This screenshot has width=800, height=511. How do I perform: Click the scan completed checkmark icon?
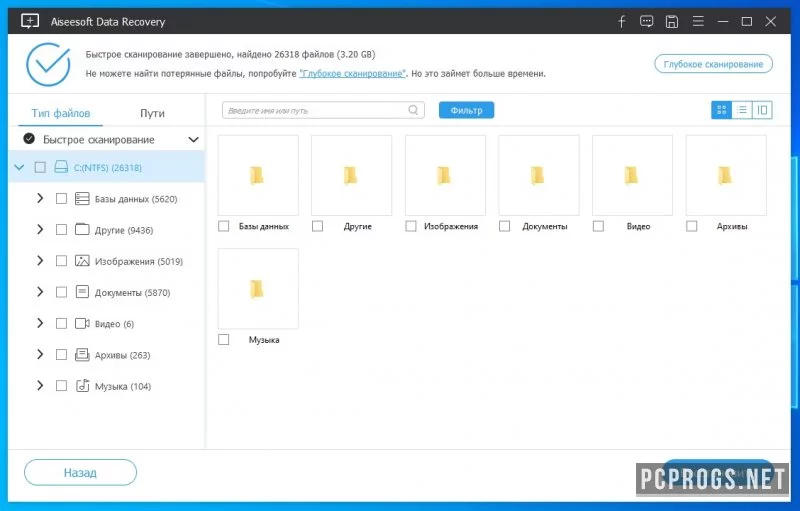click(x=48, y=64)
